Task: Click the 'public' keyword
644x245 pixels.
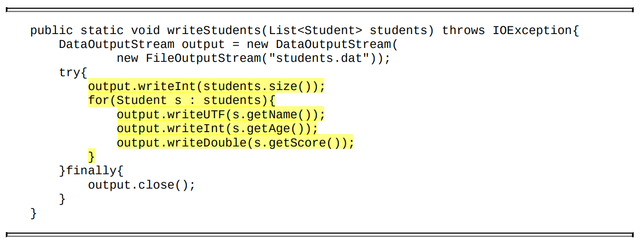Action: 52,30
